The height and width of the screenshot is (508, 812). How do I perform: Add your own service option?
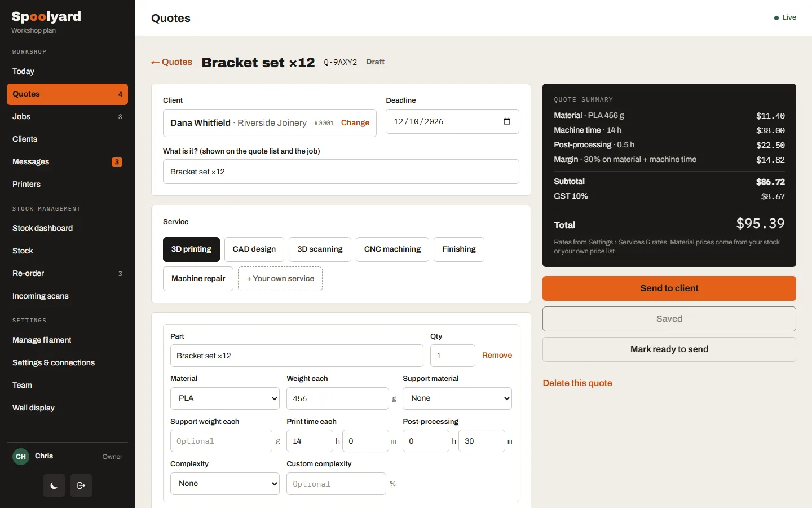pyautogui.click(x=280, y=279)
